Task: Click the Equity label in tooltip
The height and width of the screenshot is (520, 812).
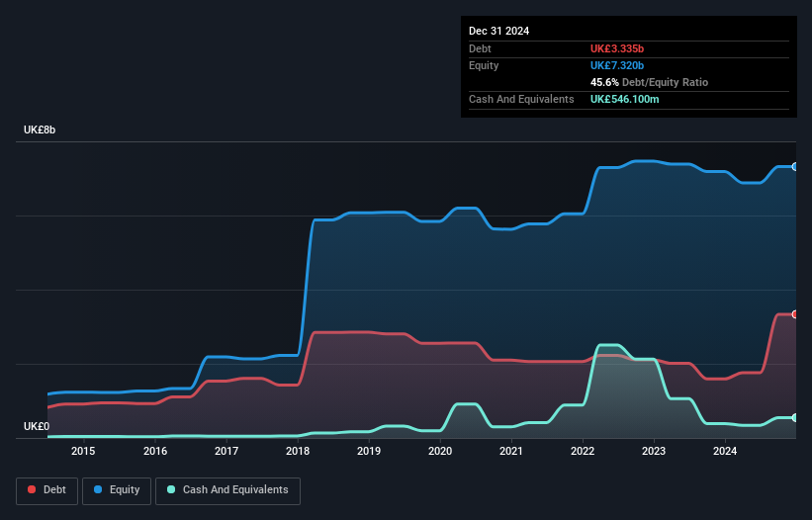Action: tap(484, 65)
